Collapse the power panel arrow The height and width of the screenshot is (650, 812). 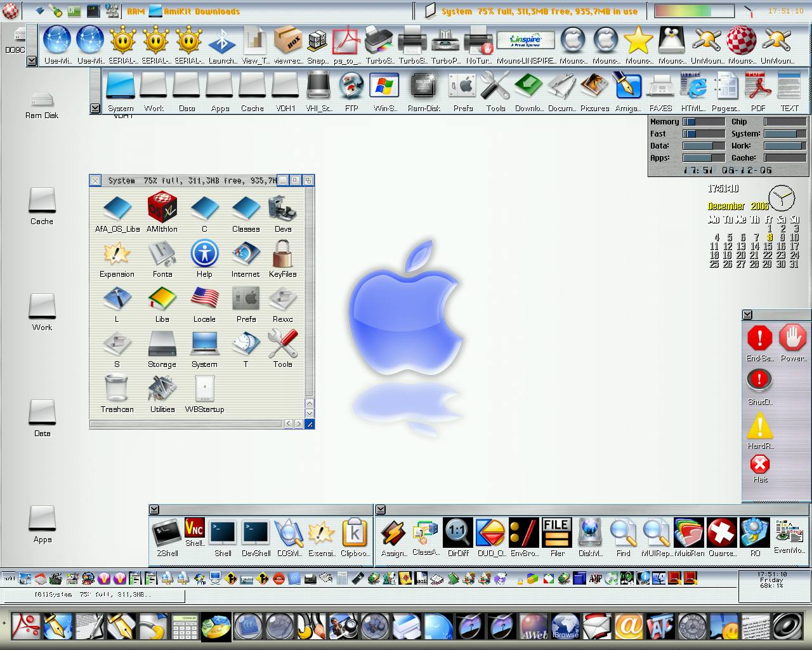(x=747, y=315)
